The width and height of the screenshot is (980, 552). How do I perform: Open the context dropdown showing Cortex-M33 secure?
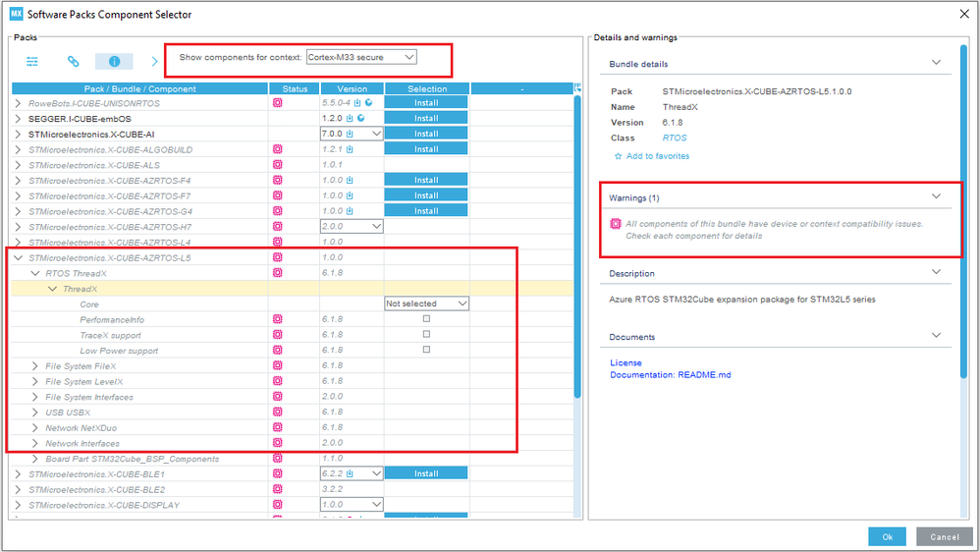[x=361, y=57]
